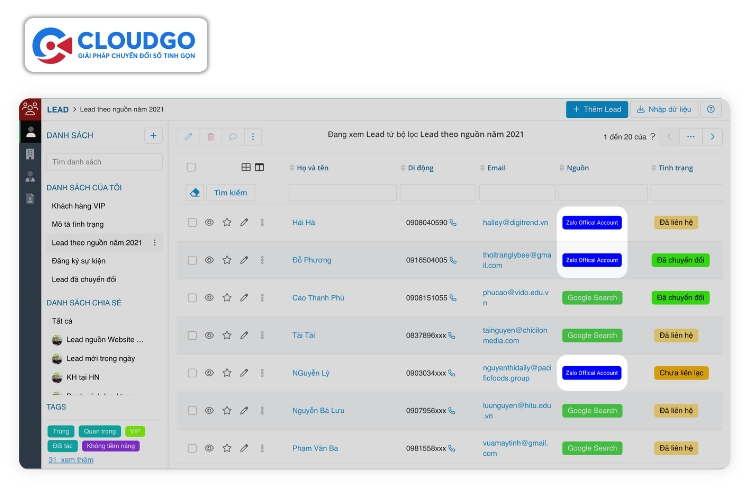The image size is (750, 500).
Task: Click the eraser clear-filter icon
Action: click(194, 192)
